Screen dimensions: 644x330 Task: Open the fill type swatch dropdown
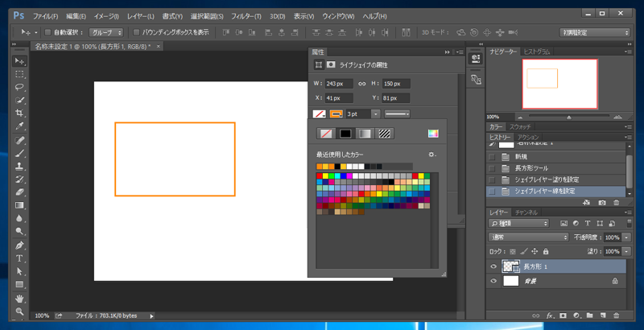319,114
